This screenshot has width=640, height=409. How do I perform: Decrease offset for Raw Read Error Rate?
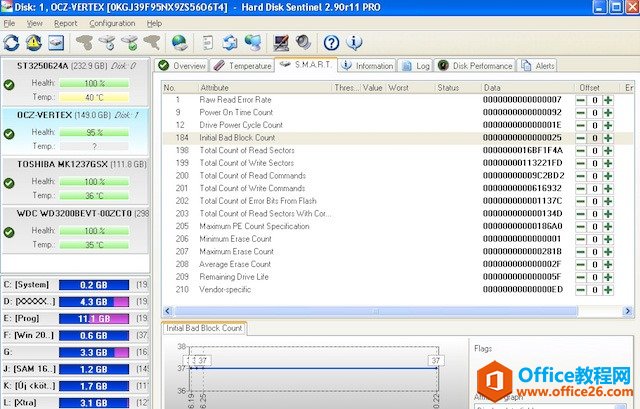point(581,100)
